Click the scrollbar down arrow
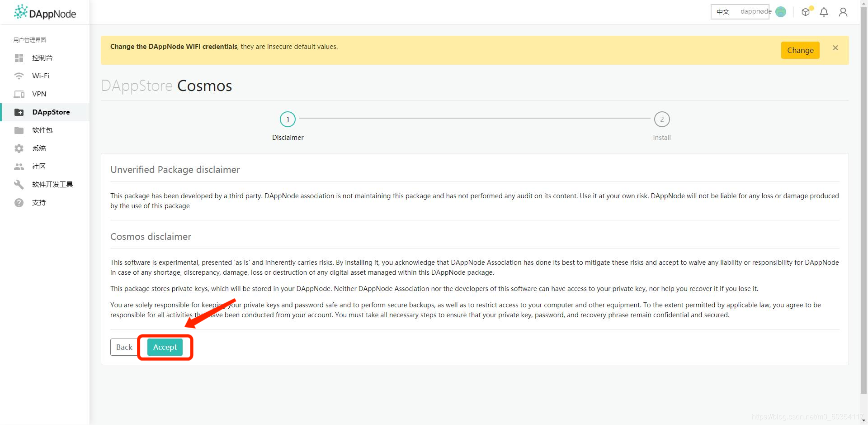This screenshot has height=425, width=868. [864, 421]
